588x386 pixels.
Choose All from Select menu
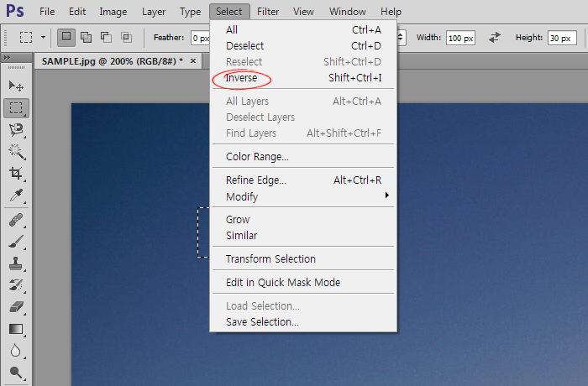(x=303, y=30)
